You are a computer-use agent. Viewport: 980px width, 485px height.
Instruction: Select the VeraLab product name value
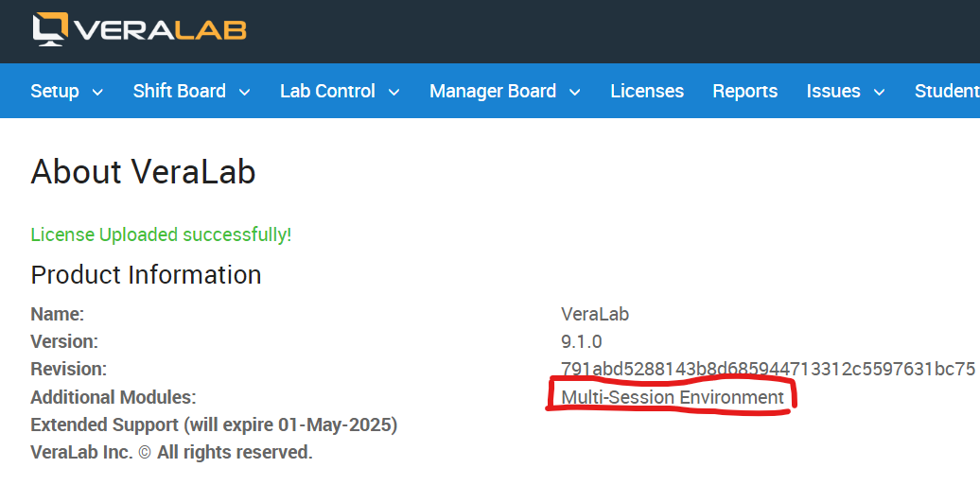[x=595, y=314]
